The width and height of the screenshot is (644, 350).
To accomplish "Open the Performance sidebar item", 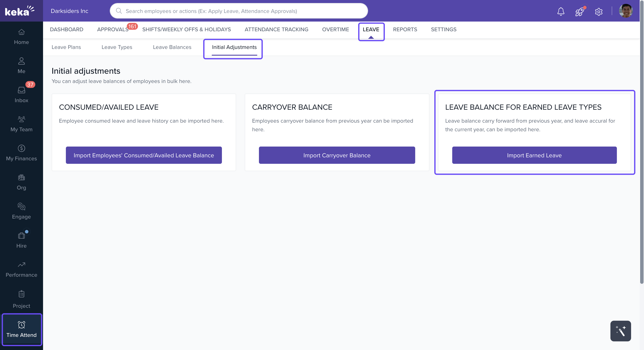I will [22, 269].
